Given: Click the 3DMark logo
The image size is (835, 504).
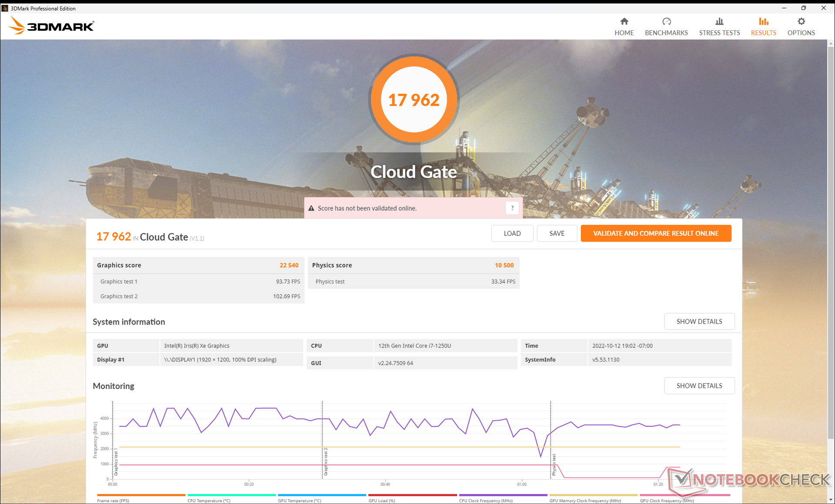Looking at the screenshot, I should click(x=51, y=26).
